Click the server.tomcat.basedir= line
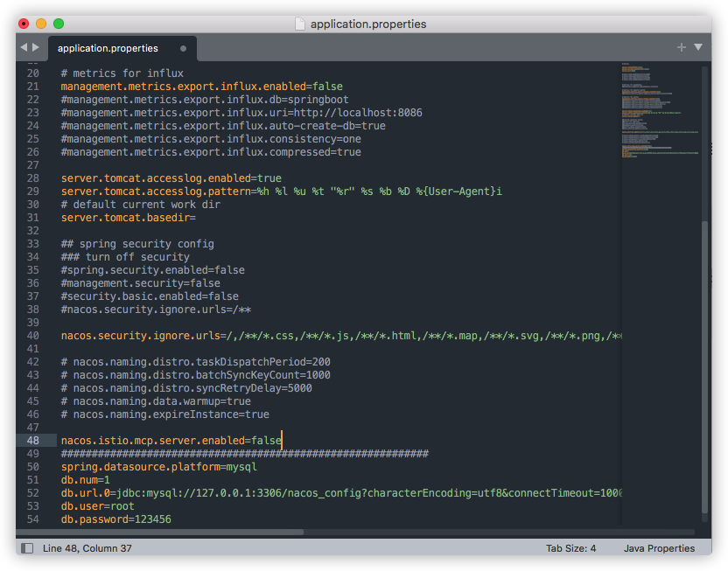 coord(128,218)
